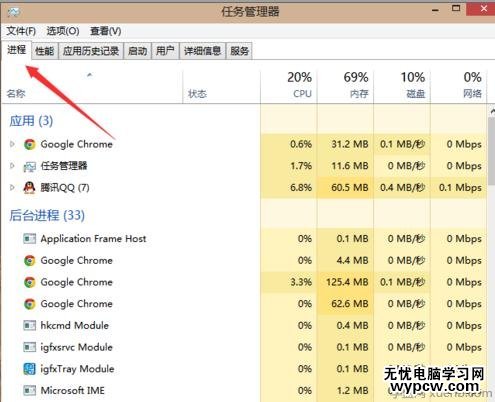Sort by the 69% 内存 column header

[x=345, y=87]
